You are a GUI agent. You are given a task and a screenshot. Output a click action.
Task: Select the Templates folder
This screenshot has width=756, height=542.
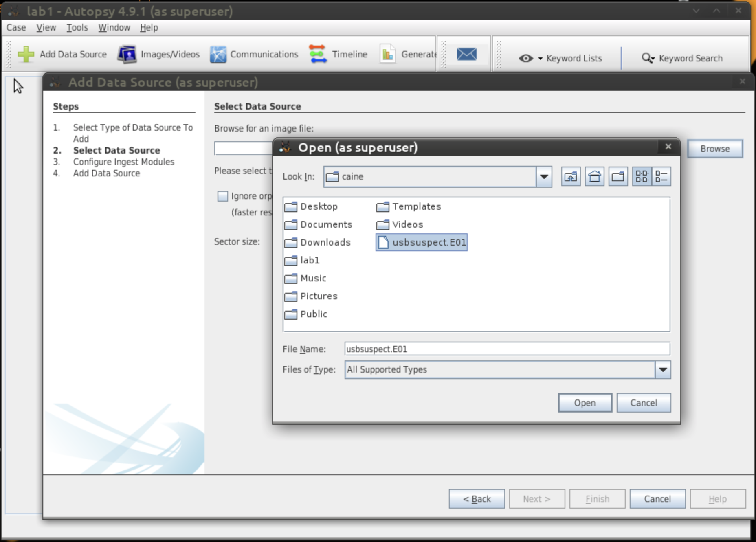pyautogui.click(x=409, y=206)
